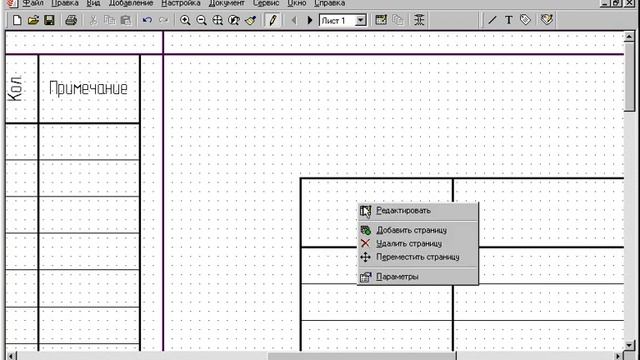Viewport: 640px width, 360px height.
Task: Zoom in with the plus magnifier icon
Action: tap(185, 20)
